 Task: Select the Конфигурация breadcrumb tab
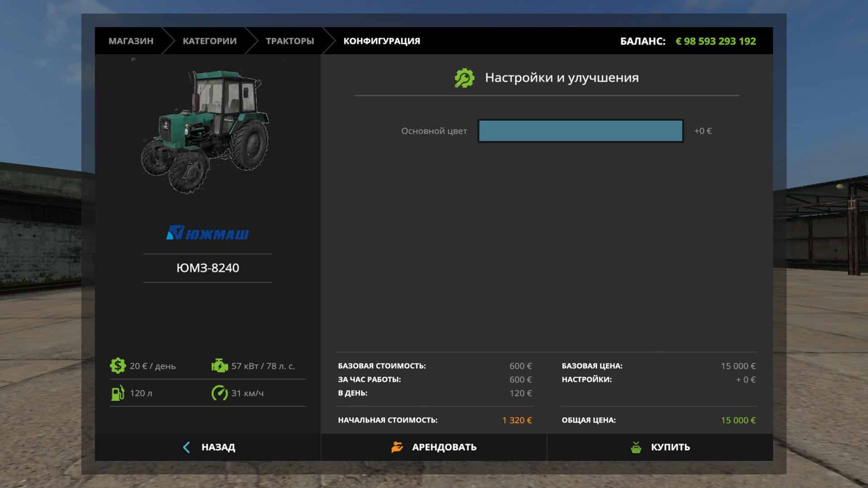382,41
